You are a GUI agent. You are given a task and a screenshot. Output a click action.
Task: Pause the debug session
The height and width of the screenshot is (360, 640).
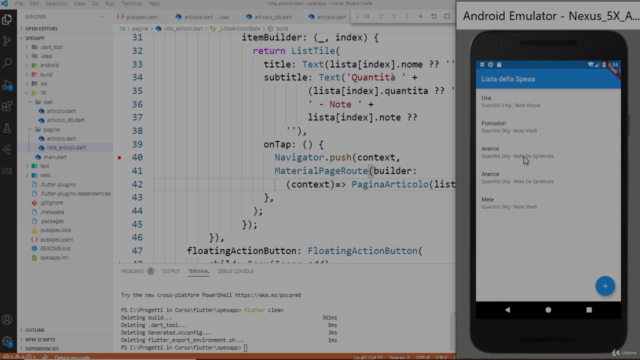[367, 16]
